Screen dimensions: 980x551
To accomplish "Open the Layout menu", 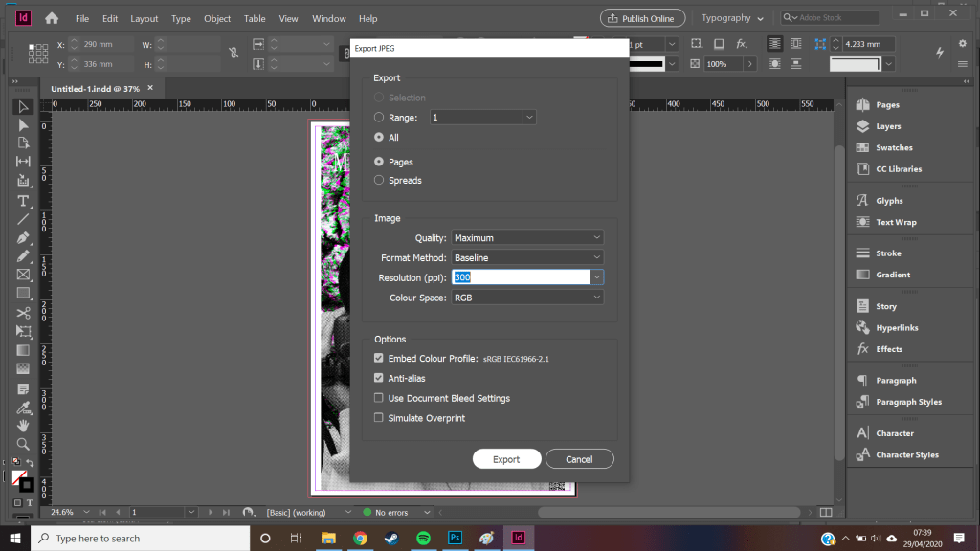I will click(x=145, y=19).
